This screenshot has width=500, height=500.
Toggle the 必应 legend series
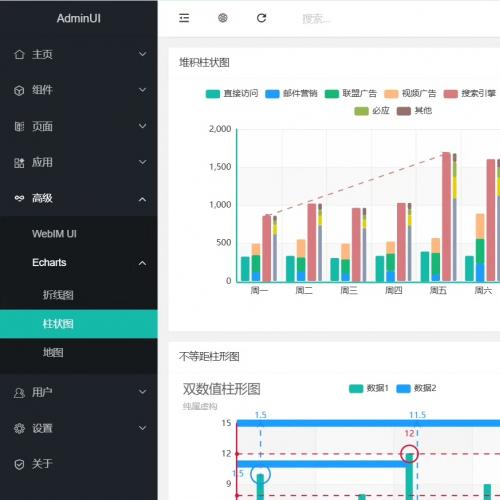tap(372, 111)
